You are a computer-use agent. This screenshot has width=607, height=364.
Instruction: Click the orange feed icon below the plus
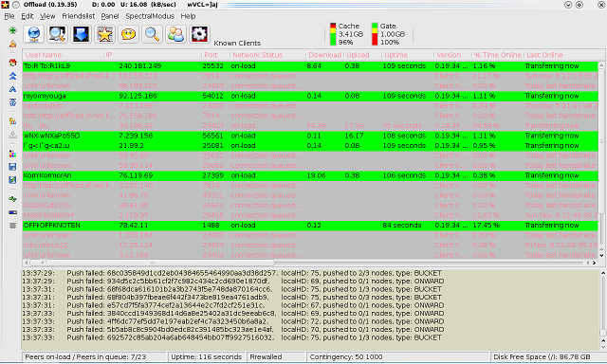pos(12,45)
